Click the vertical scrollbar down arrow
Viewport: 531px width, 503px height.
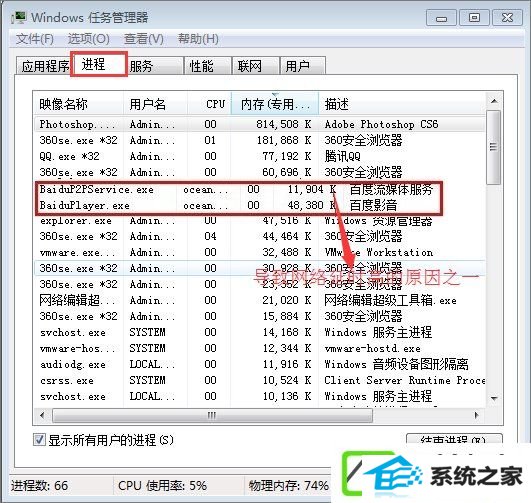pos(494,398)
